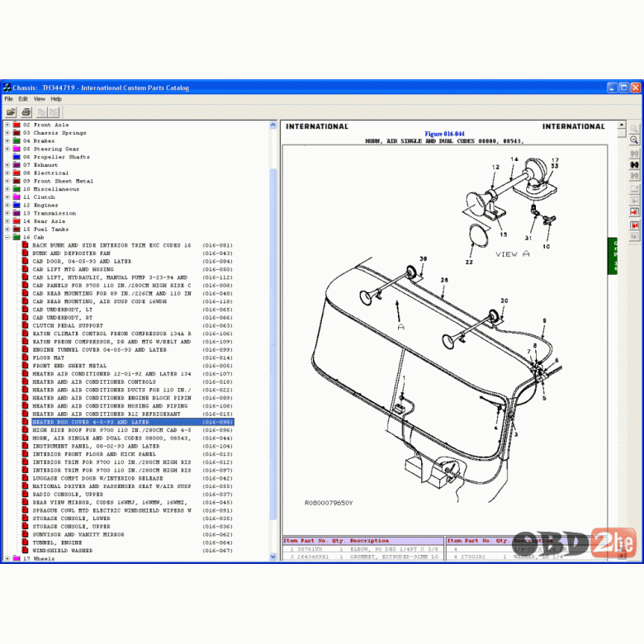Click green folder icon for 04 Brakes
The width and height of the screenshot is (644, 644).
pos(17,140)
